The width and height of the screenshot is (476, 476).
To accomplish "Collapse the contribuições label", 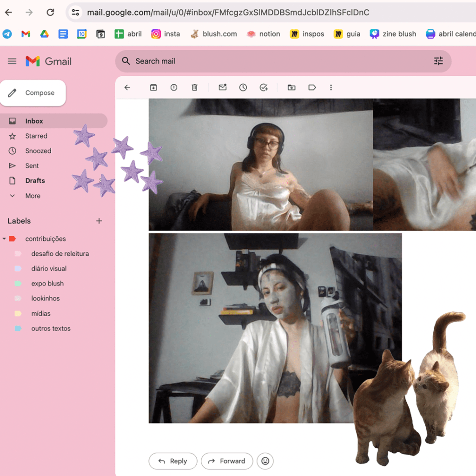I will point(4,239).
